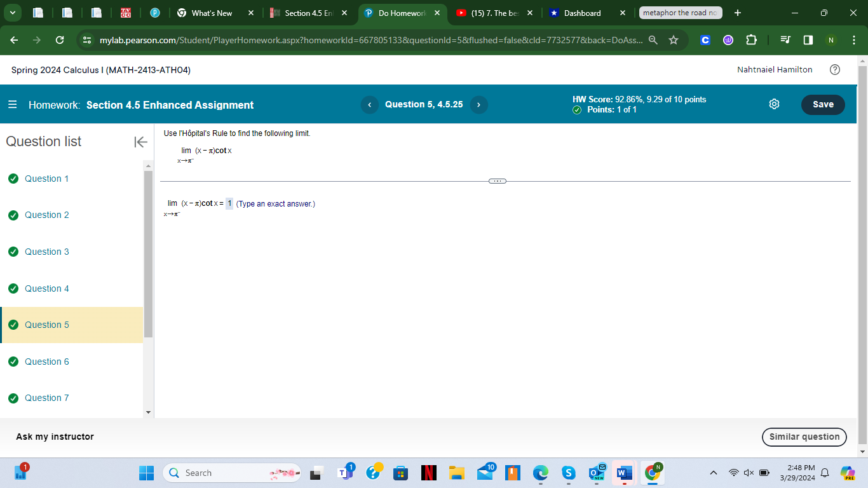Open new Outlook from the taskbar
868x488 pixels.
pos(596,473)
